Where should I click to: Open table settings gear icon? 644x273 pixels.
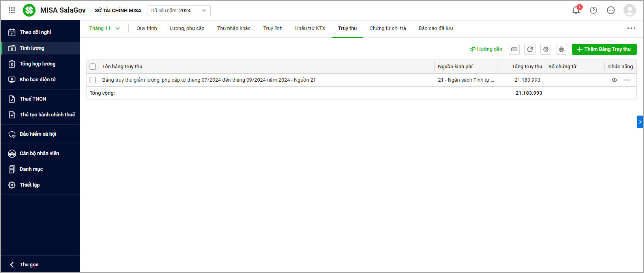point(546,49)
